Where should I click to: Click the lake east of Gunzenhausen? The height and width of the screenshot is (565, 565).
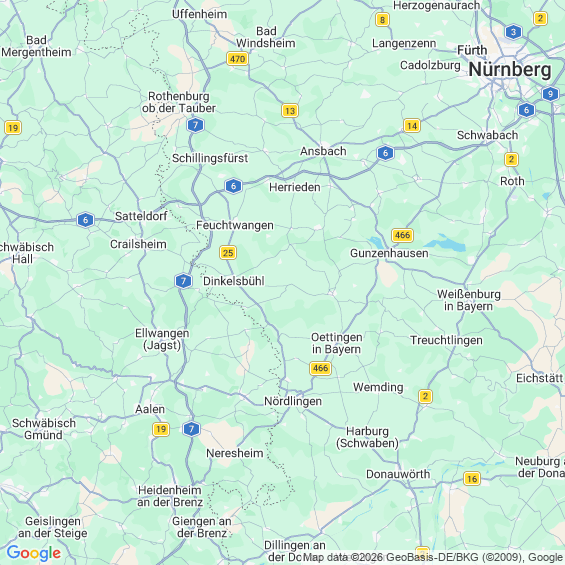[x=448, y=244]
